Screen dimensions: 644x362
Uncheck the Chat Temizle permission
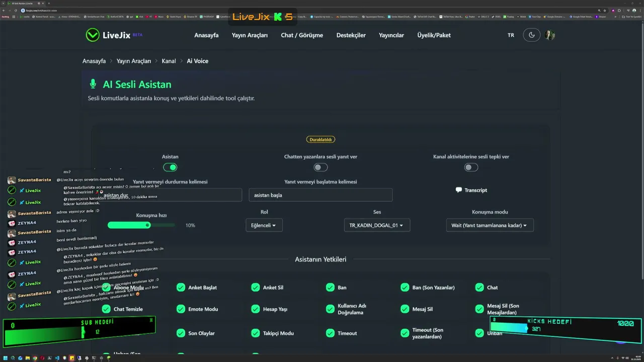pyautogui.click(x=106, y=309)
